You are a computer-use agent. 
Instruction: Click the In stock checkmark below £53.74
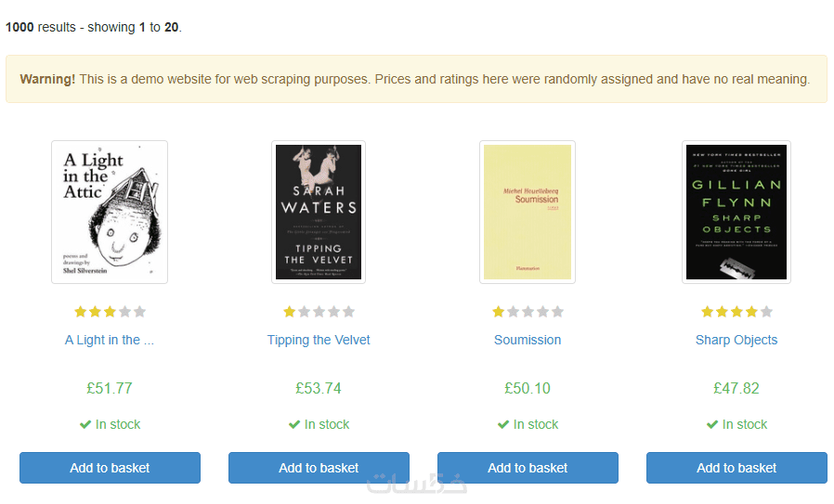(x=294, y=424)
